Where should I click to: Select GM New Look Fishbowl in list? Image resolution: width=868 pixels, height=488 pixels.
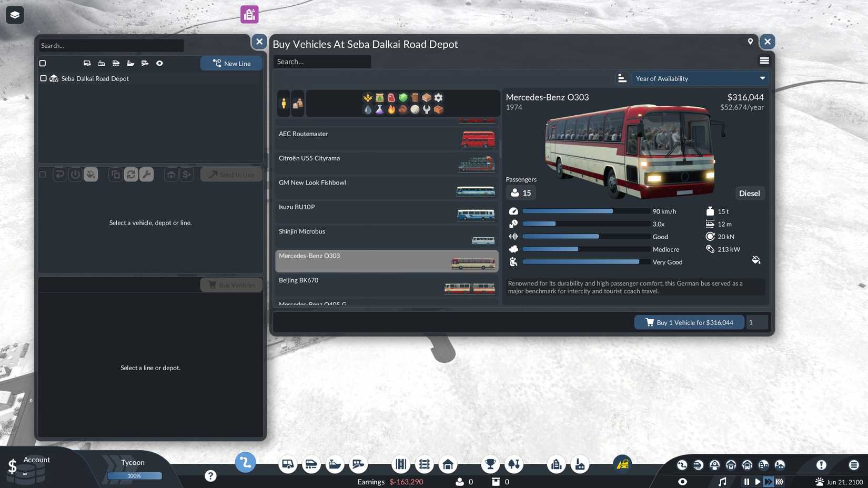[387, 188]
